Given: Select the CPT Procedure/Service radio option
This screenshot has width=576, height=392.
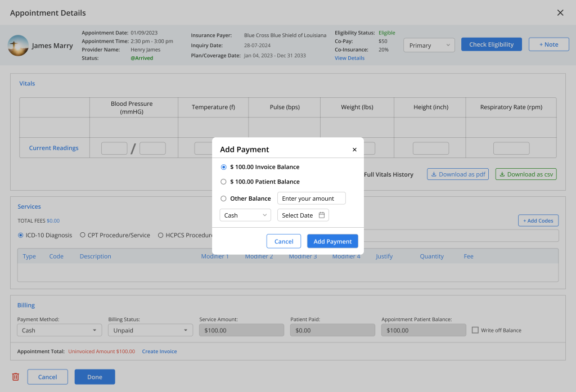Looking at the screenshot, I should click(83, 235).
